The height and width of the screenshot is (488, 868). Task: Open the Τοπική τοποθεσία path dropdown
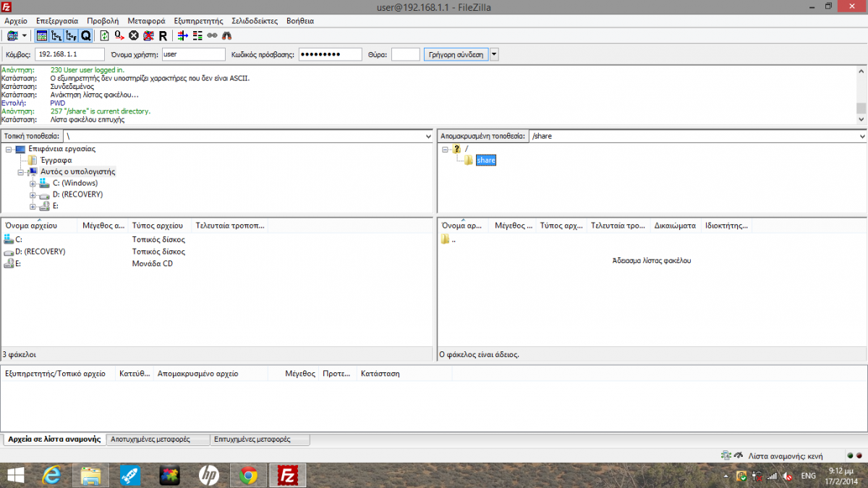coord(428,136)
